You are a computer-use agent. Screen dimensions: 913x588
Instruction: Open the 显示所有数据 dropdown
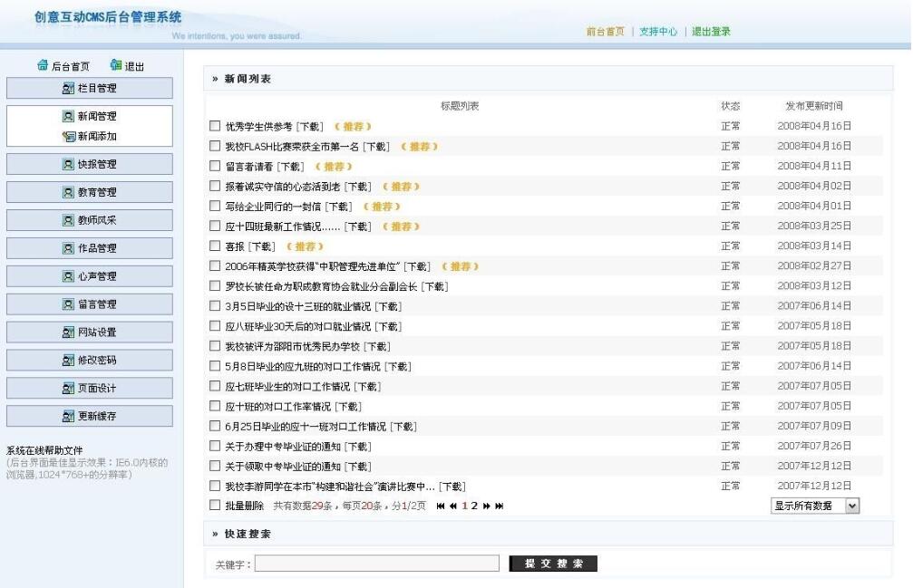coord(814,506)
